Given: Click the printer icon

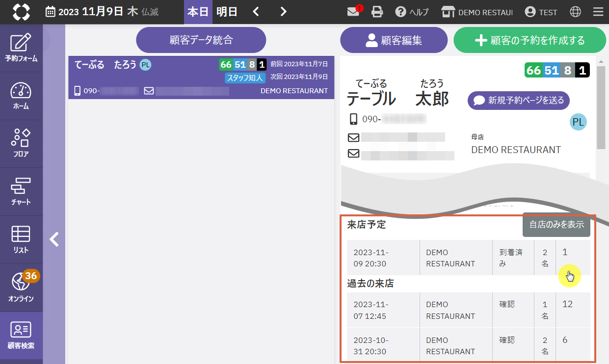Looking at the screenshot, I should pyautogui.click(x=377, y=12).
